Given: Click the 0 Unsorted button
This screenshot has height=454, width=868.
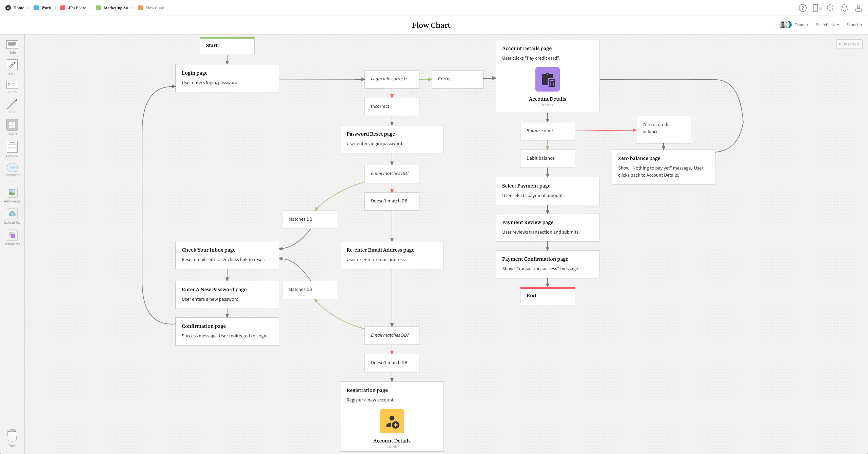Looking at the screenshot, I should point(849,44).
